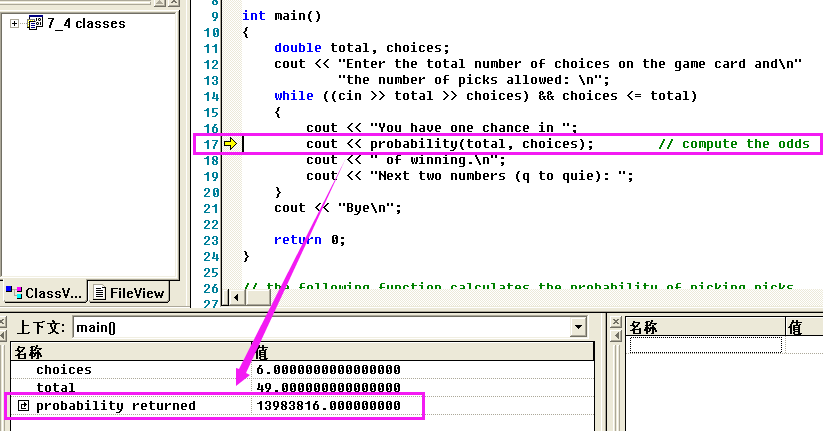Click the cout line starting "Enter the total number"

[x=538, y=64]
